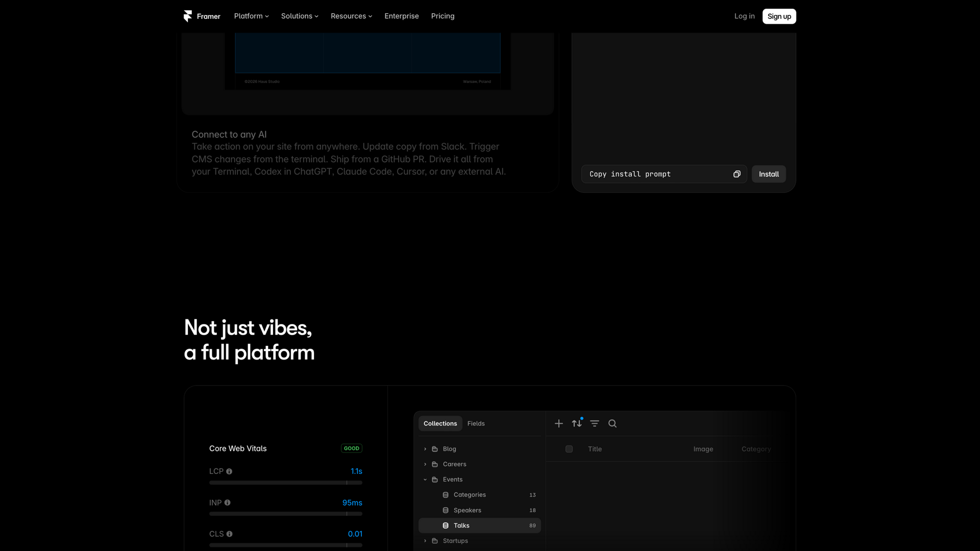Show LCP info tooltip icon
The width and height of the screenshot is (980, 551).
[x=229, y=471]
